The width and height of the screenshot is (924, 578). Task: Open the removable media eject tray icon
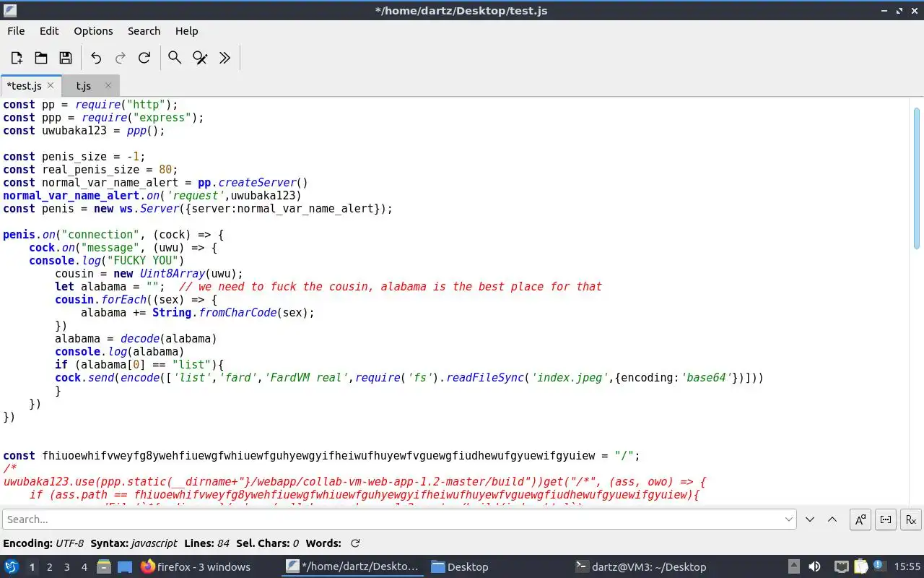794,566
